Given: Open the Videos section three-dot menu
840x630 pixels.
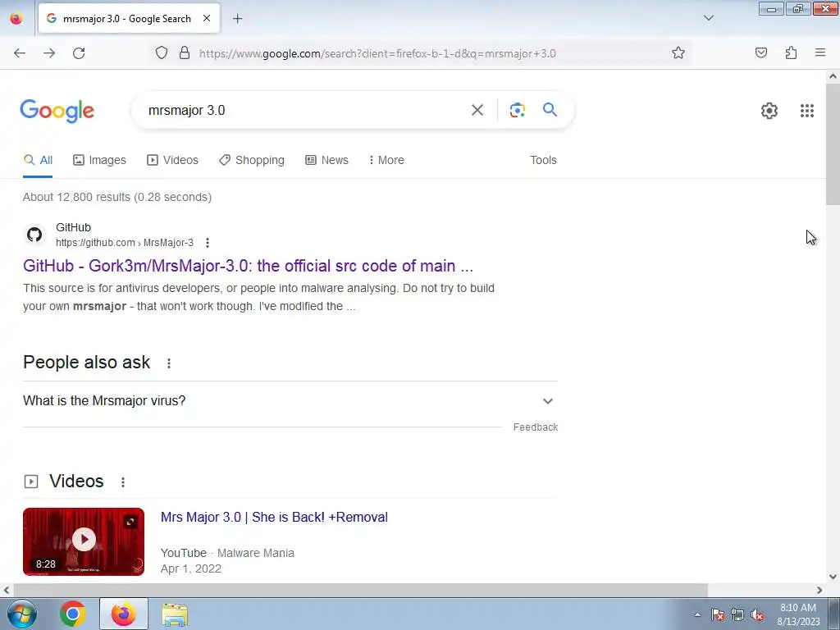Looking at the screenshot, I should click(x=123, y=482).
